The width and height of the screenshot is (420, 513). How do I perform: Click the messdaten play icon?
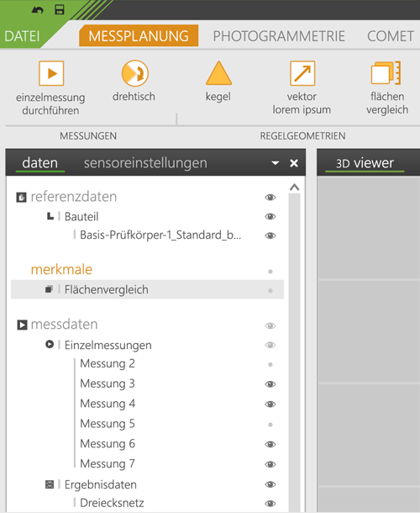coord(22,325)
